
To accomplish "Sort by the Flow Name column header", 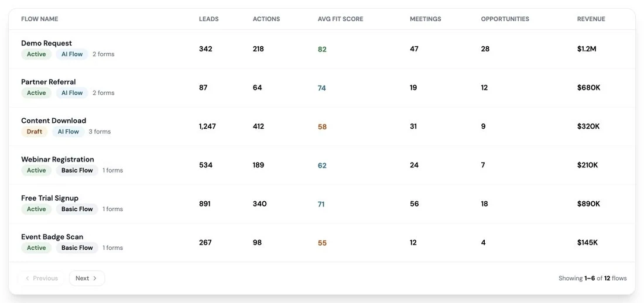I will pyautogui.click(x=39, y=19).
